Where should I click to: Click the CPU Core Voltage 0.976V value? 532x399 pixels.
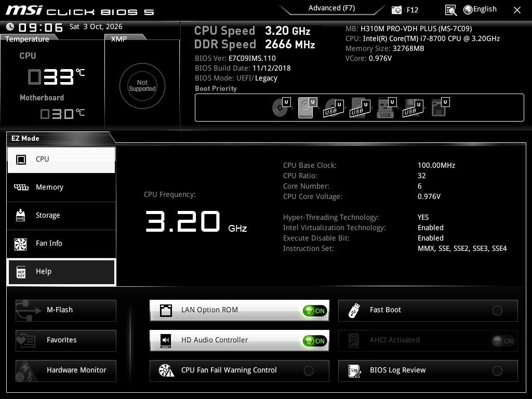coord(429,196)
